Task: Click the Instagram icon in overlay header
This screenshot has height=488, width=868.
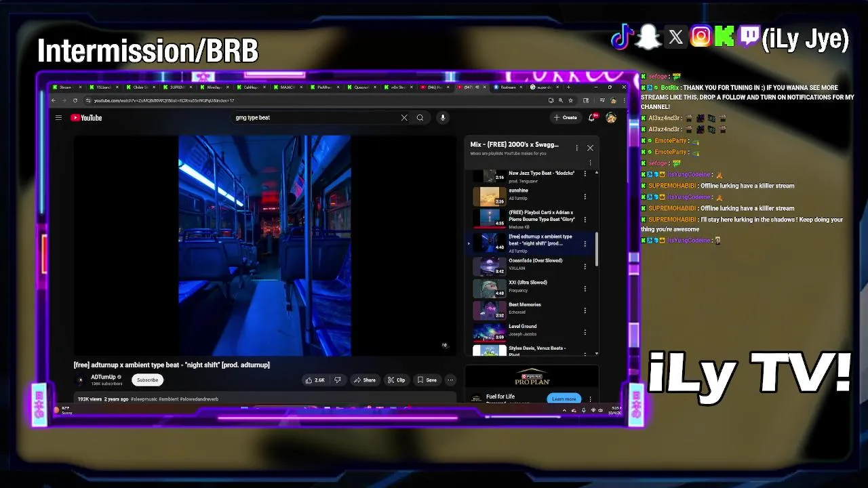Action: [x=701, y=37]
